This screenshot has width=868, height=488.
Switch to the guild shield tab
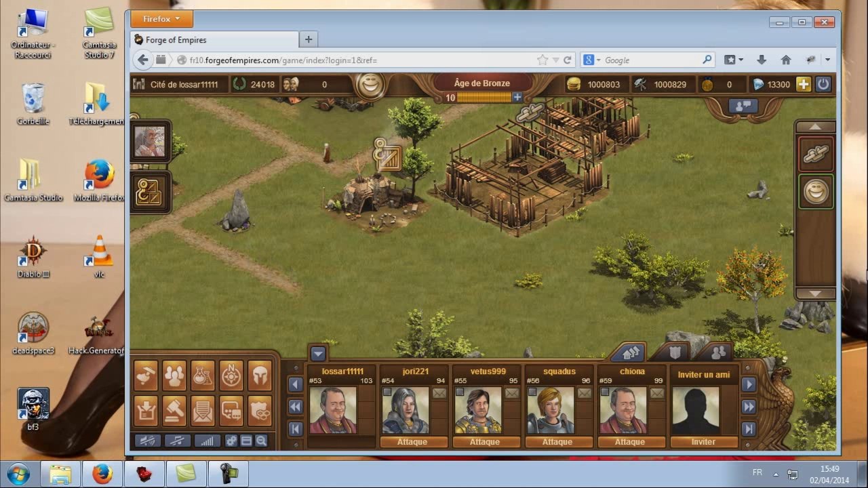675,352
